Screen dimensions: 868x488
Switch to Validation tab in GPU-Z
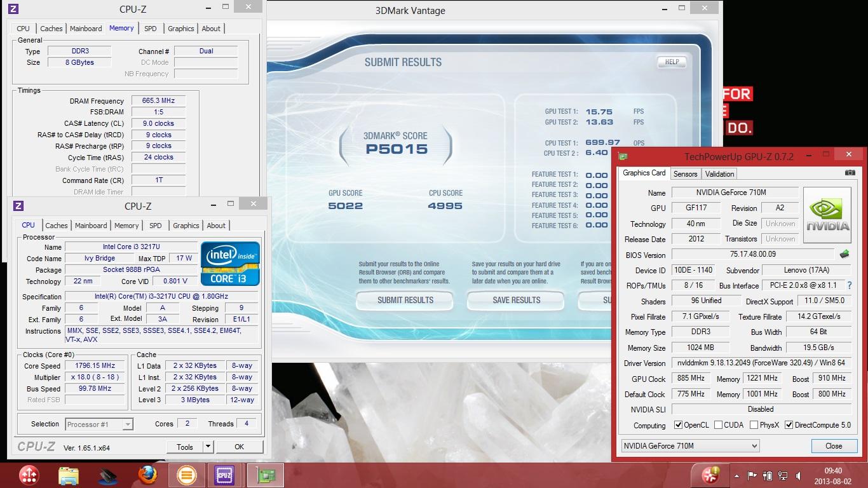click(x=719, y=174)
